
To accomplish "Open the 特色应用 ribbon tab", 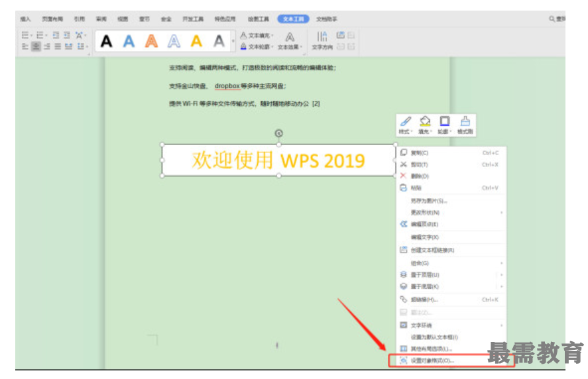I will 225,19.
